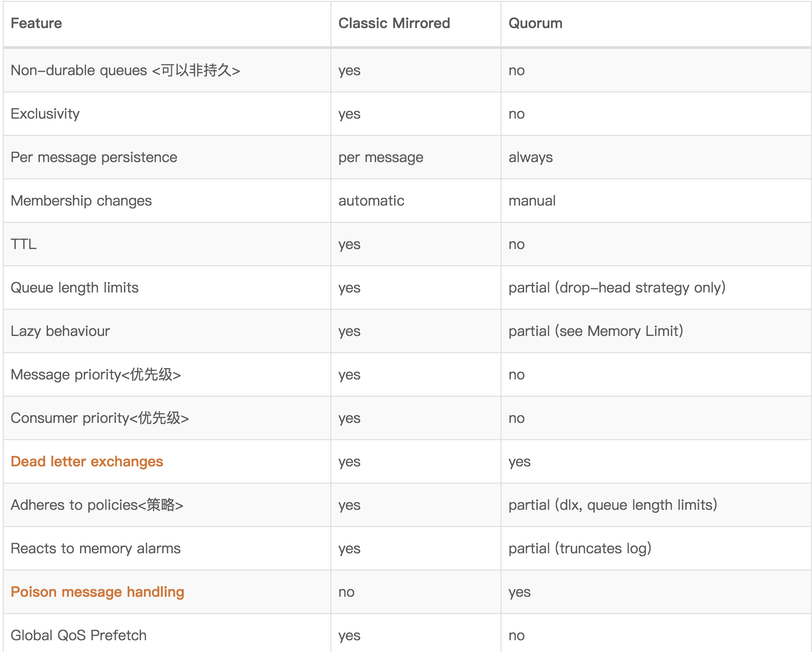Click the 'automatic' value under Classic Mirrored

coord(371,201)
